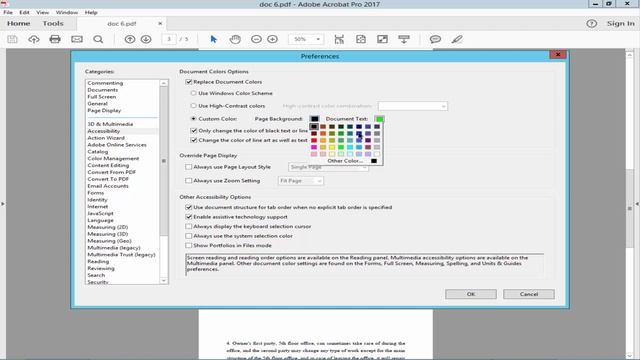640x360 pixels.
Task: Select the JavaScript category
Action: click(100, 213)
